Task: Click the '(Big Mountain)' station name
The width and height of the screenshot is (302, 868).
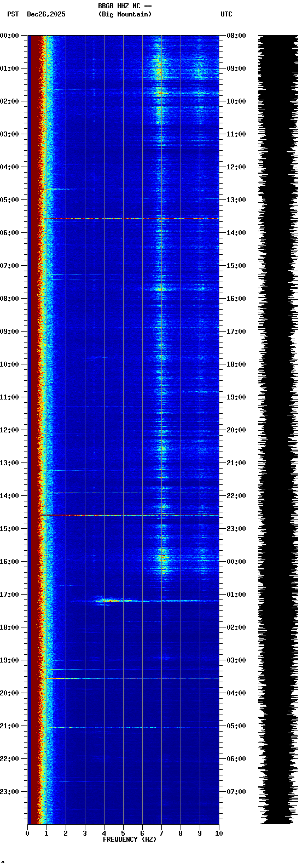Action: pos(125,14)
